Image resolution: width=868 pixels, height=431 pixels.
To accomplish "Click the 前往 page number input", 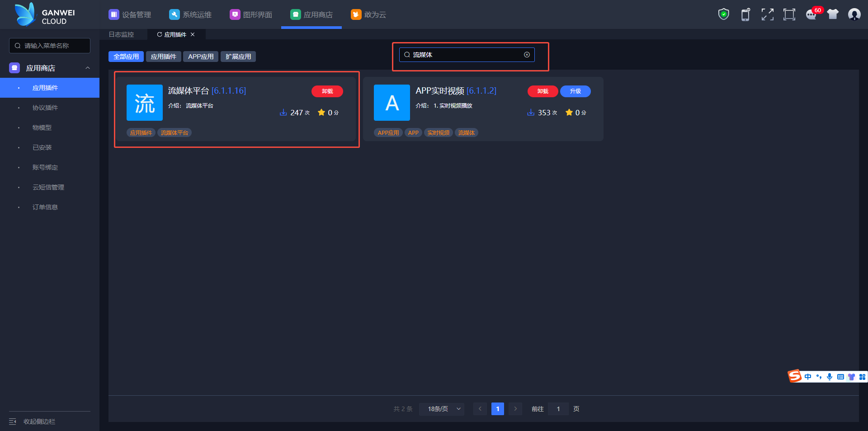I will pos(558,409).
